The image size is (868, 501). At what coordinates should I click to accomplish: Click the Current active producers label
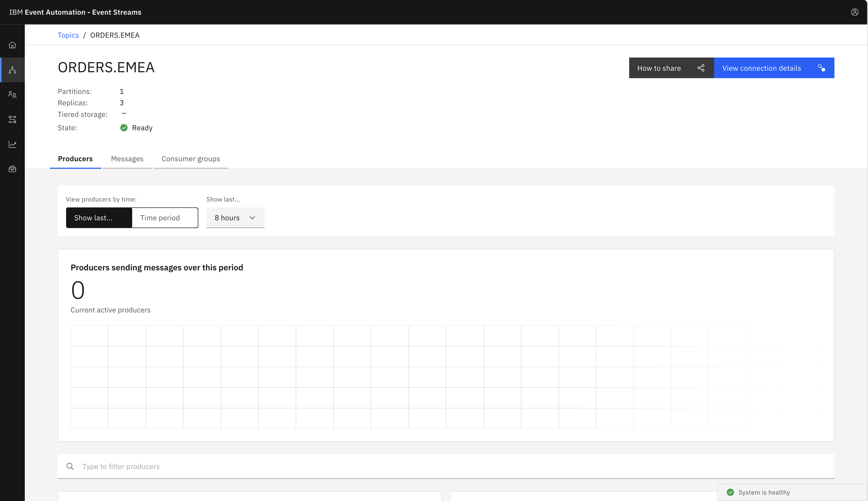(x=111, y=310)
